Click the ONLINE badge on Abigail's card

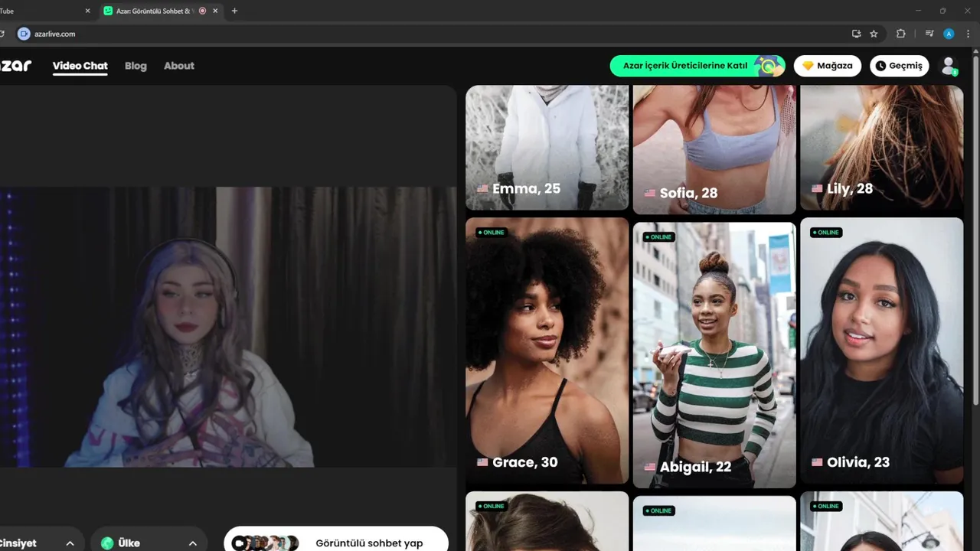659,237
